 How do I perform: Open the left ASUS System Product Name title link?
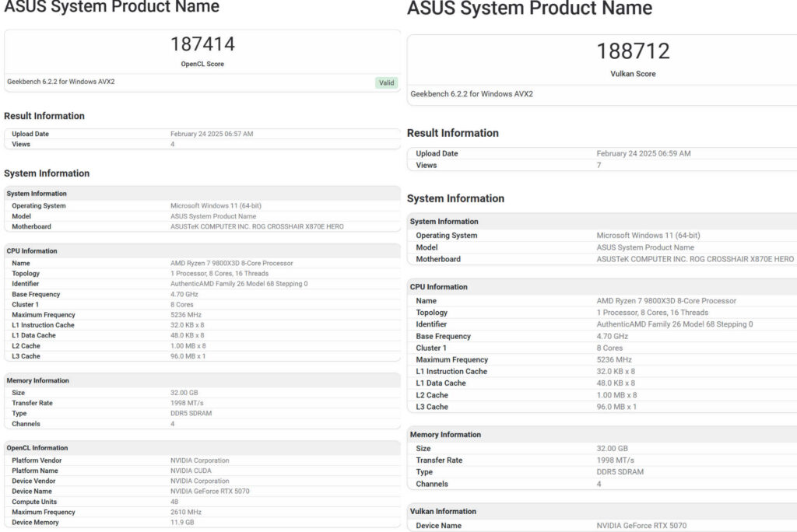(111, 8)
